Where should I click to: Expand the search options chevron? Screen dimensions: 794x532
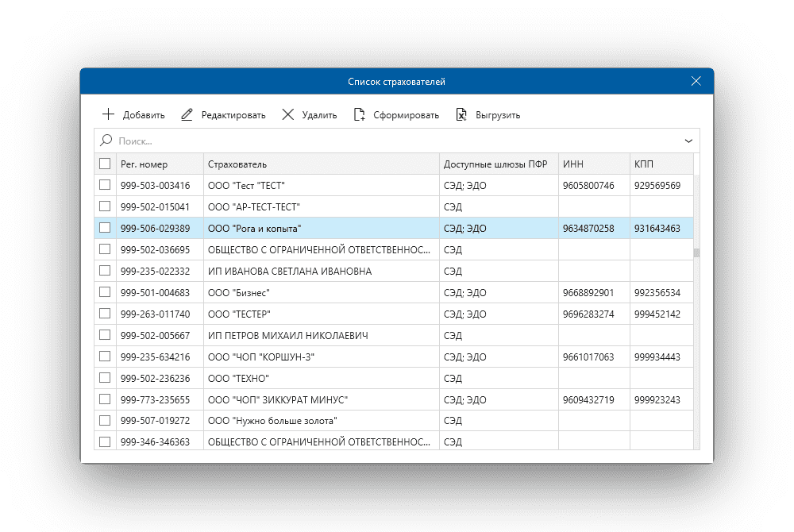(x=688, y=141)
